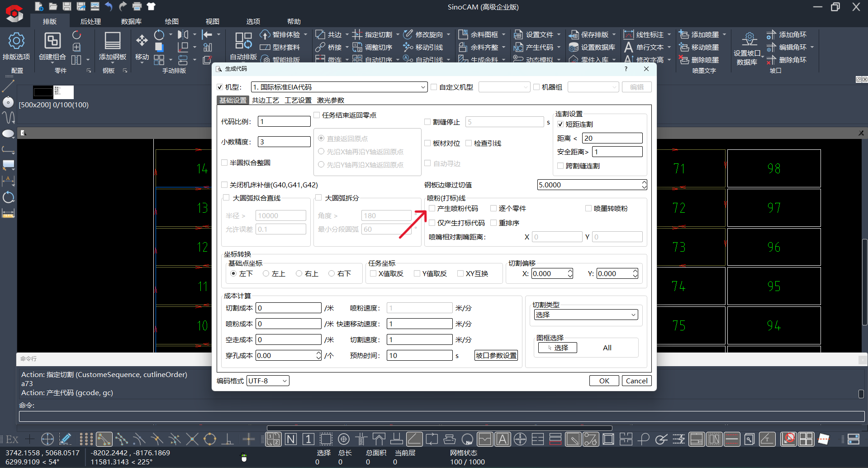Image resolution: width=868 pixels, height=468 pixels.
Task: Click the 距离 < input field
Action: tap(612, 138)
